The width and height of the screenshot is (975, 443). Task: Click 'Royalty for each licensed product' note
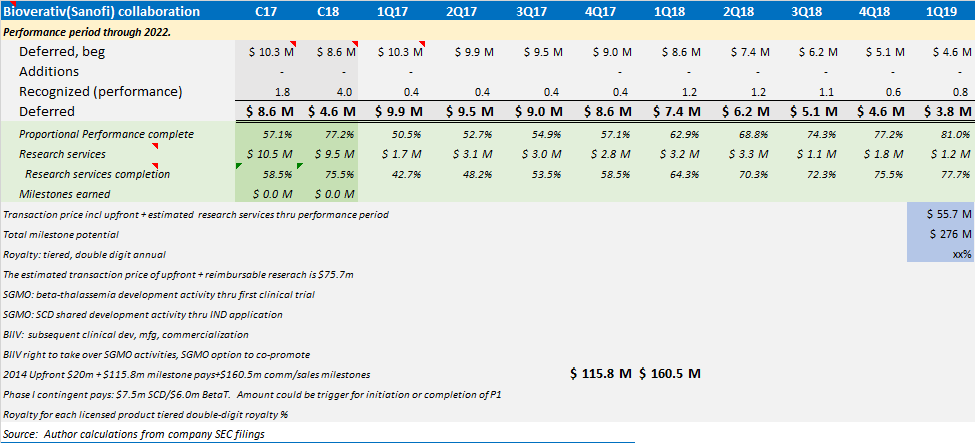click(x=146, y=414)
